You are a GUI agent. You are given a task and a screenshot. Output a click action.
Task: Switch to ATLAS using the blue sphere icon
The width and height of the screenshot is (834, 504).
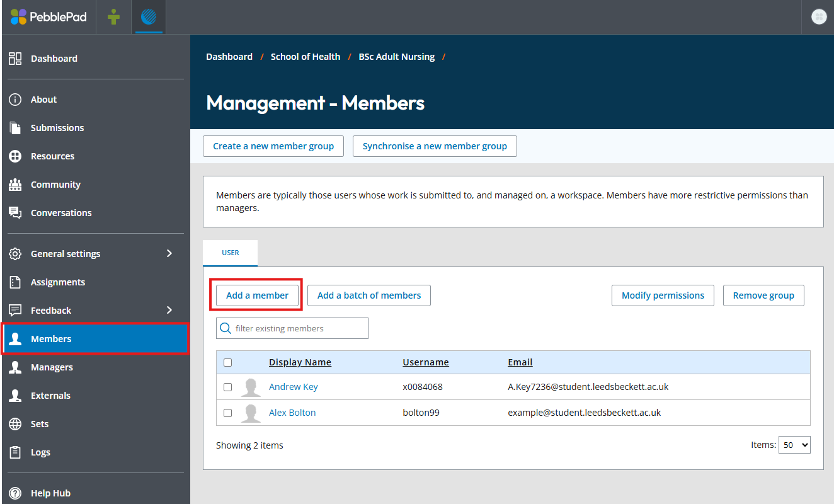coord(149,16)
